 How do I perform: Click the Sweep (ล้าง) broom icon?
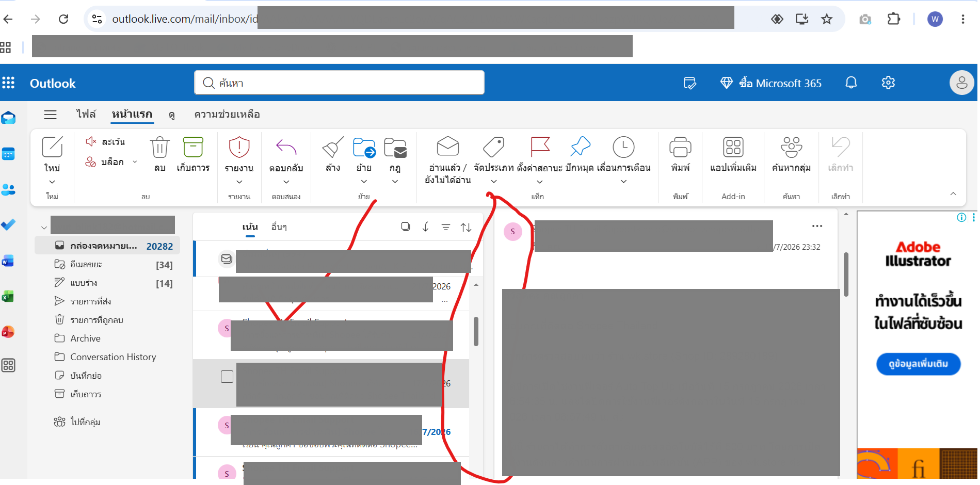[333, 147]
